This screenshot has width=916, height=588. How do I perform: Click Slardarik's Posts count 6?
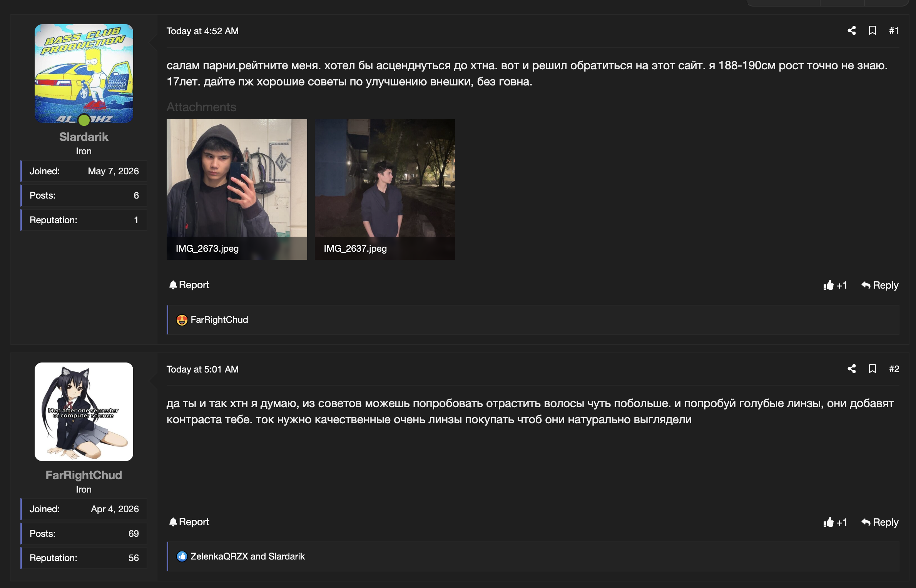pyautogui.click(x=136, y=195)
